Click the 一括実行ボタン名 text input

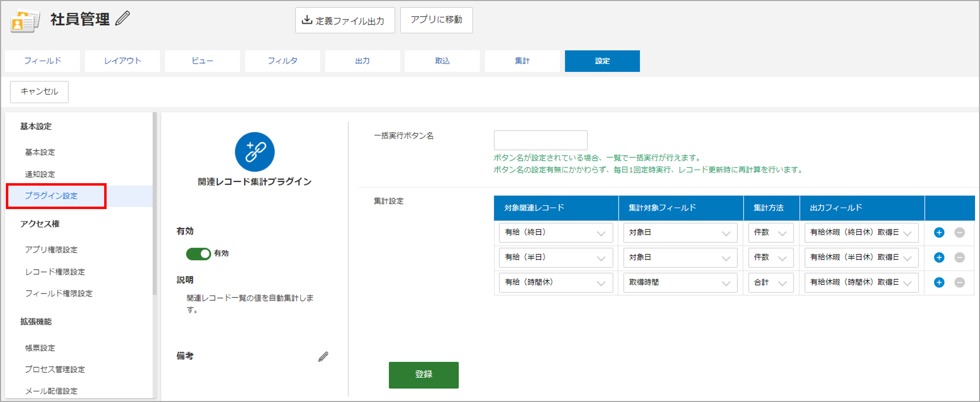pos(540,140)
